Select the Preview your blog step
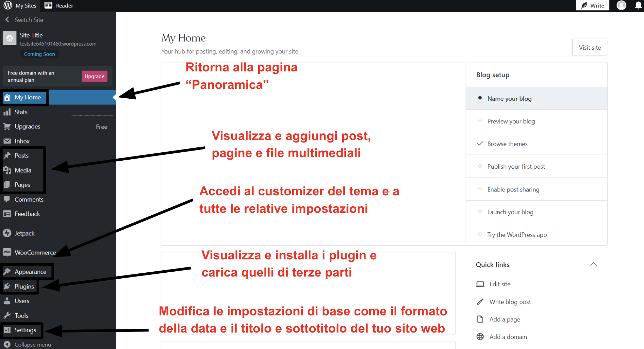This screenshot has height=349, width=644. 536,121
